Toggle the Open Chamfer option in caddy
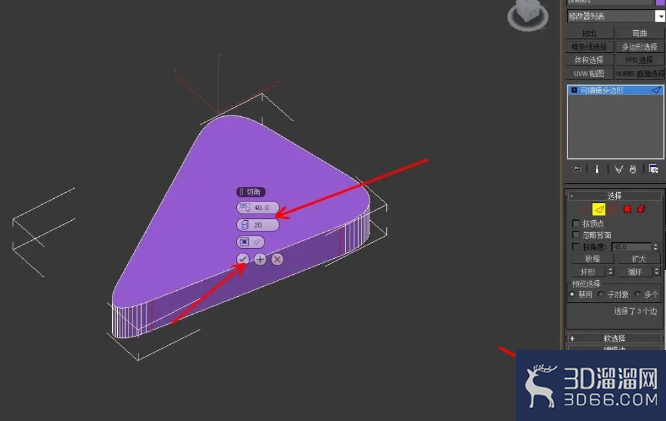 pos(251,242)
